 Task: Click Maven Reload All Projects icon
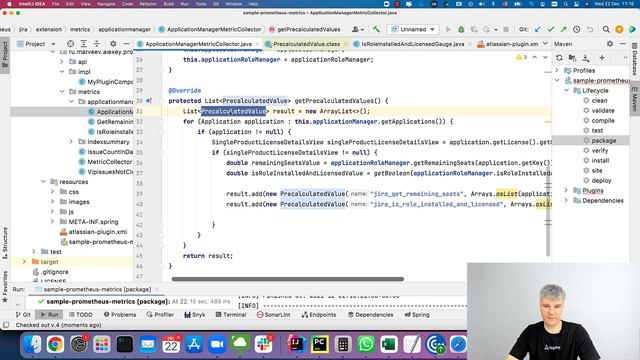(559, 58)
